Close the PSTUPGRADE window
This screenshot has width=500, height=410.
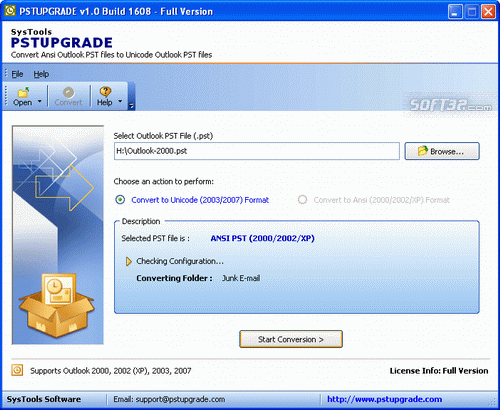pyautogui.click(x=488, y=12)
